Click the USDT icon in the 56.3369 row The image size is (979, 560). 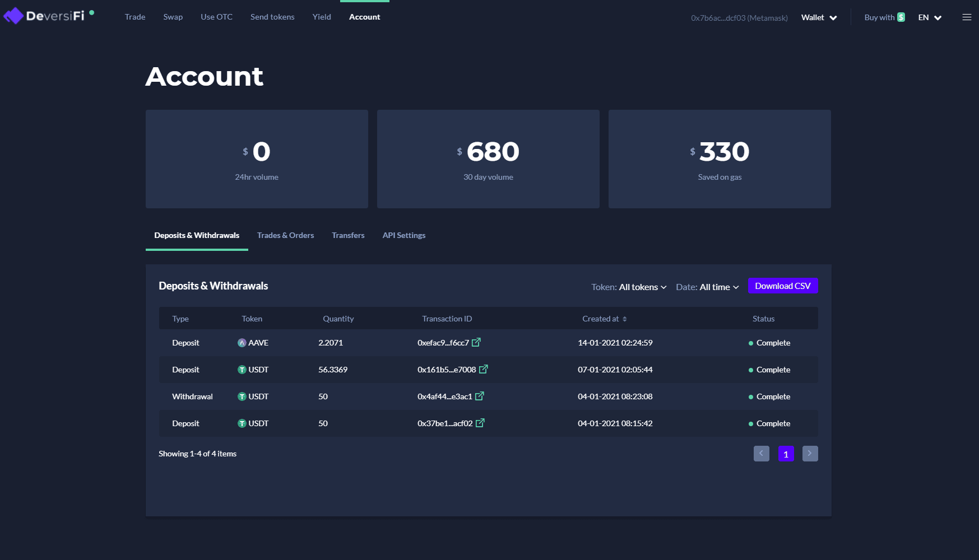point(242,370)
